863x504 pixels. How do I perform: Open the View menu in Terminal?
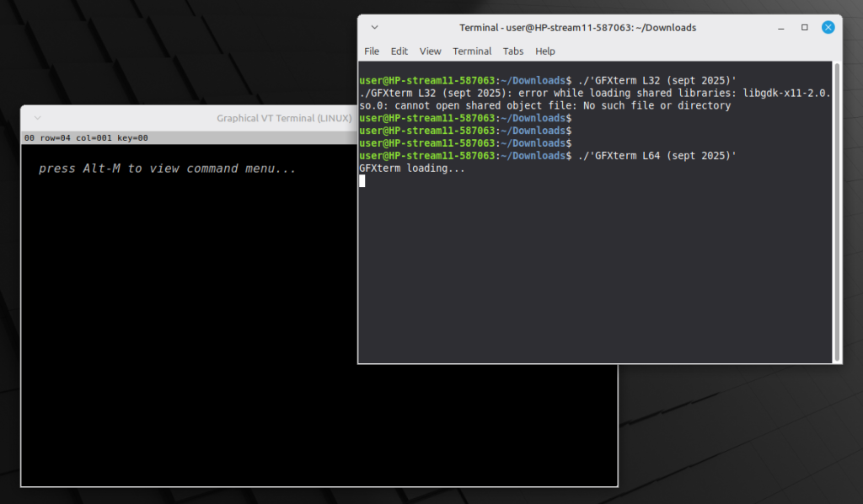430,51
